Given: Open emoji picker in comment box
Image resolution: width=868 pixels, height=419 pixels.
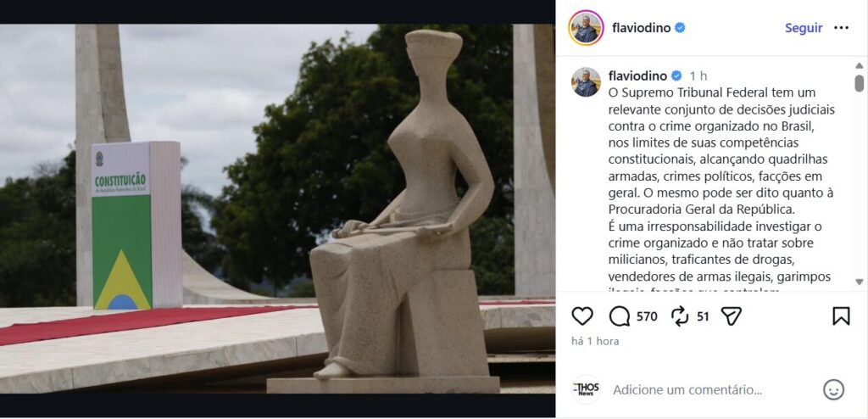Looking at the screenshot, I should 833,389.
